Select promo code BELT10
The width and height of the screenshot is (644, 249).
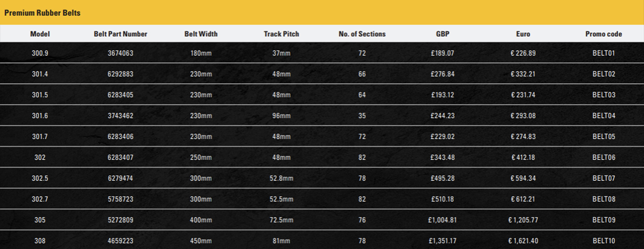[604, 241]
